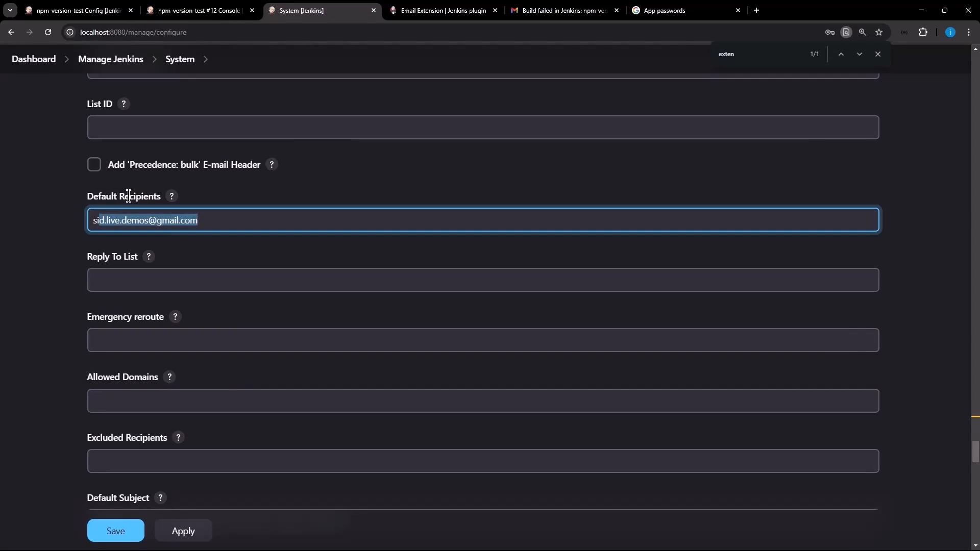The image size is (980, 551).
Task: Show help for Reply To List
Action: [x=149, y=257]
